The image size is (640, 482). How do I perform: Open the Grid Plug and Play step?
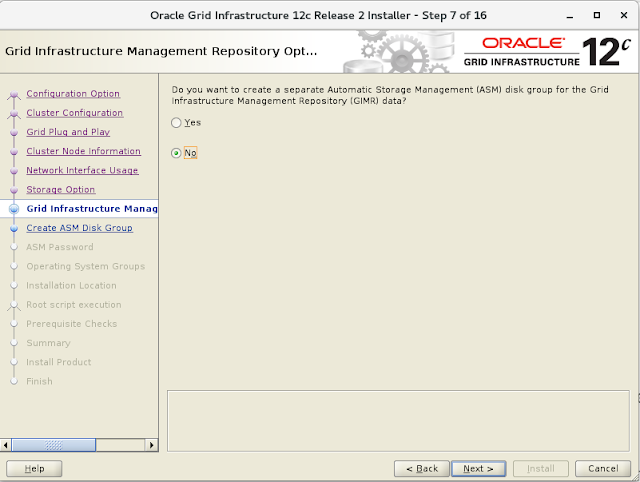pos(68,132)
